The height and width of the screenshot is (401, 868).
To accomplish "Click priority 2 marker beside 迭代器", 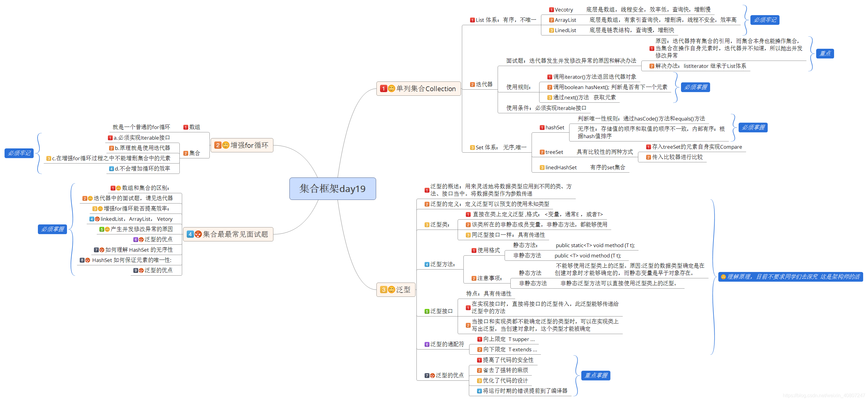I will [x=472, y=85].
